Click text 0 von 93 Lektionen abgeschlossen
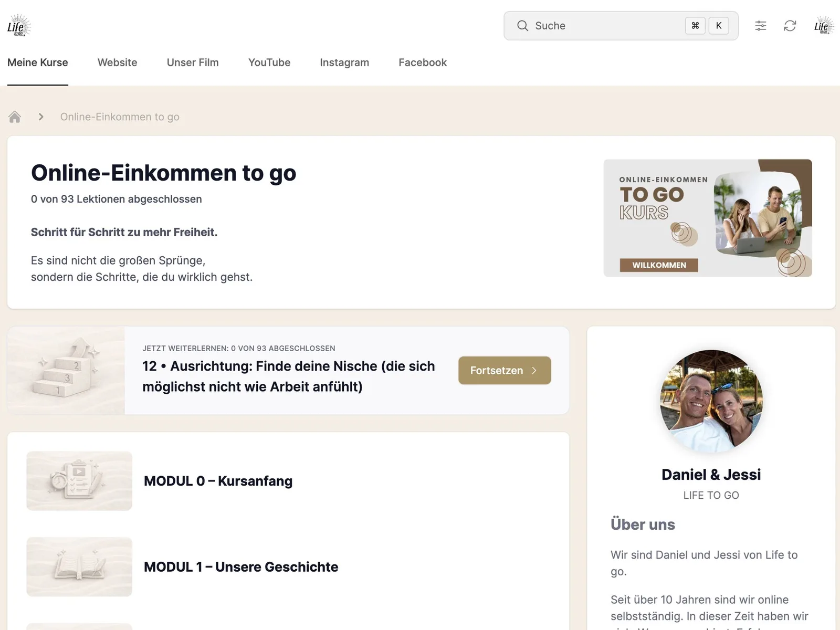This screenshot has height=630, width=840. coord(117,199)
